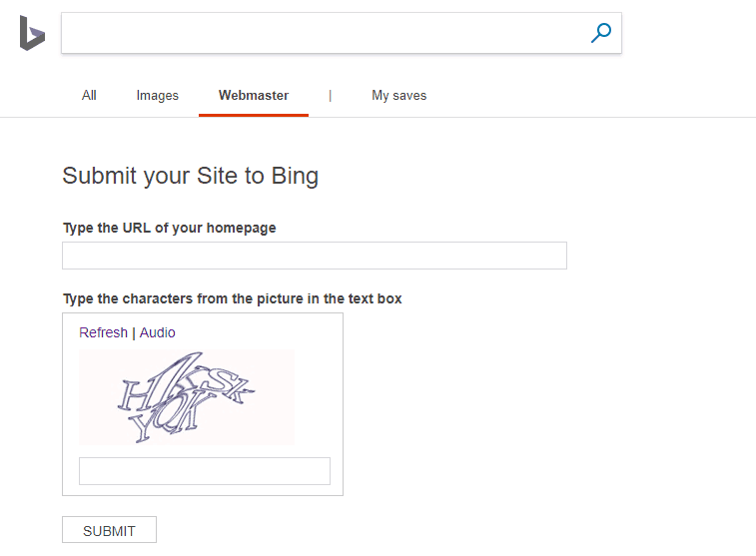The image size is (756, 556).
Task: Open the Images tab
Action: [157, 96]
